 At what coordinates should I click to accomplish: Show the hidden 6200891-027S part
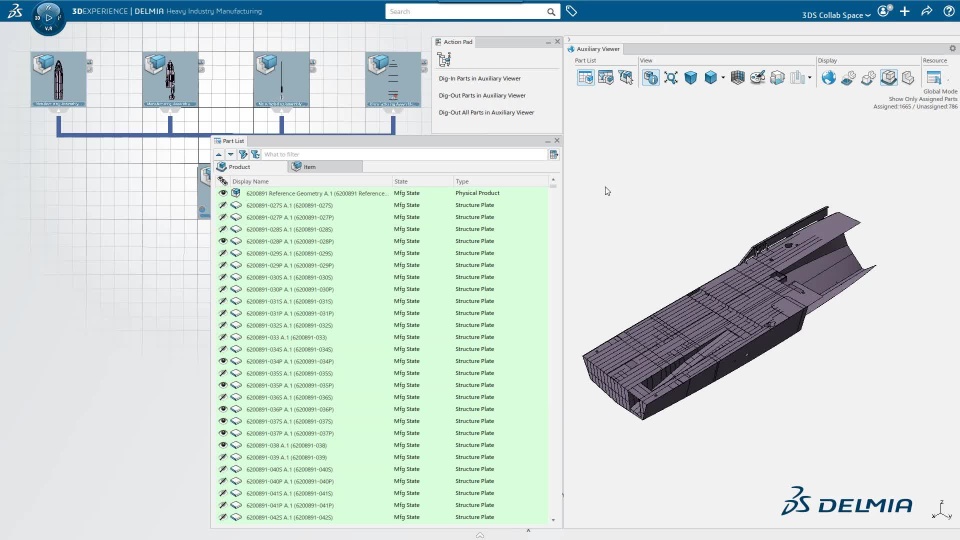tap(223, 205)
